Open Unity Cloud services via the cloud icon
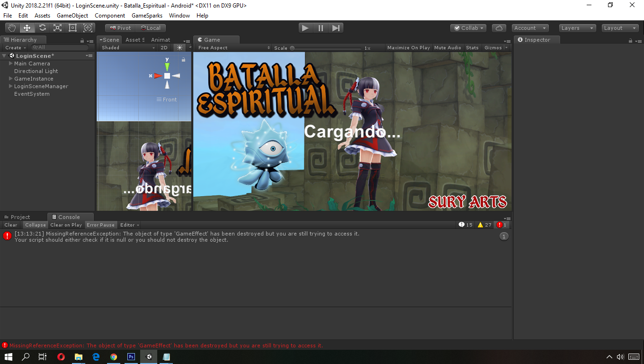Image resolution: width=644 pixels, height=364 pixels. [499, 27]
